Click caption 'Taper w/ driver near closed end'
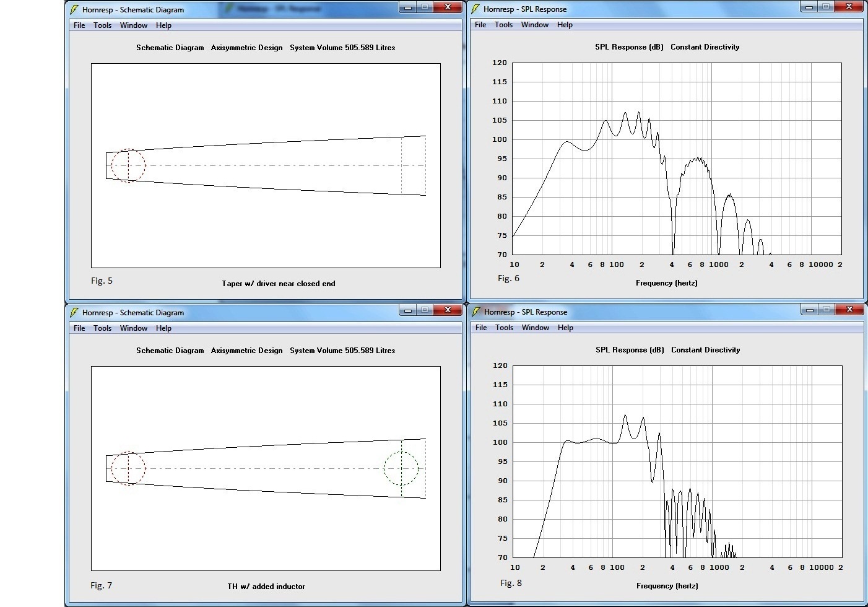 click(x=279, y=284)
